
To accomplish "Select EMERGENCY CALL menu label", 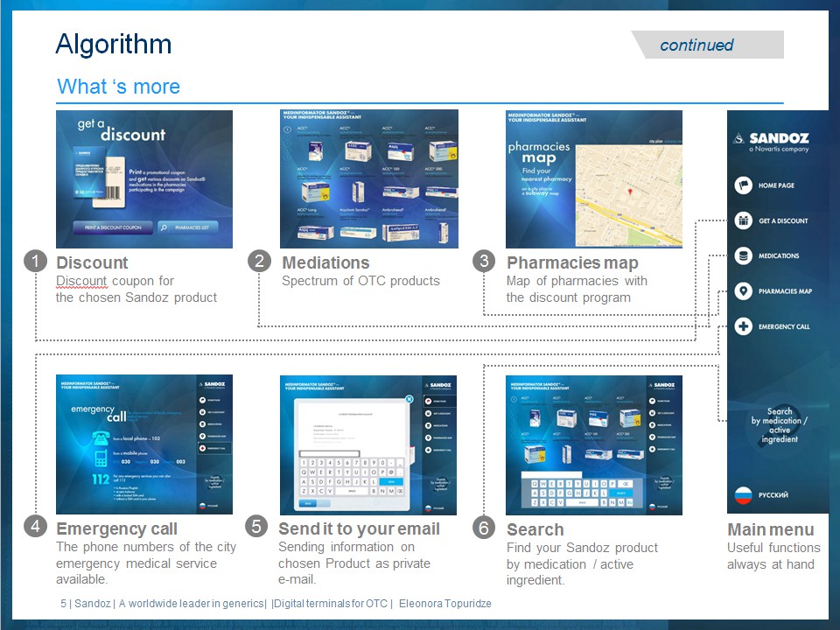I will click(784, 326).
